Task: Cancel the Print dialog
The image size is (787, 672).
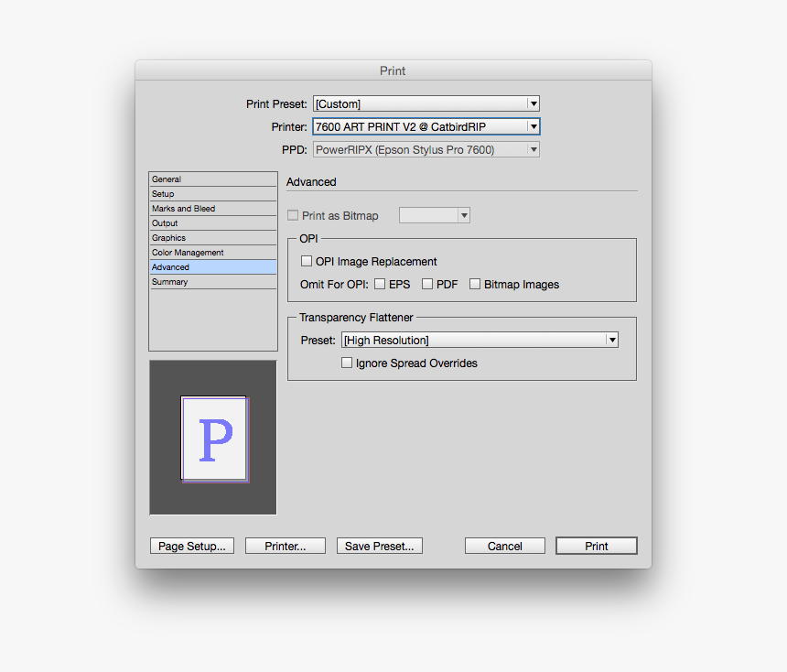Action: 505,546
